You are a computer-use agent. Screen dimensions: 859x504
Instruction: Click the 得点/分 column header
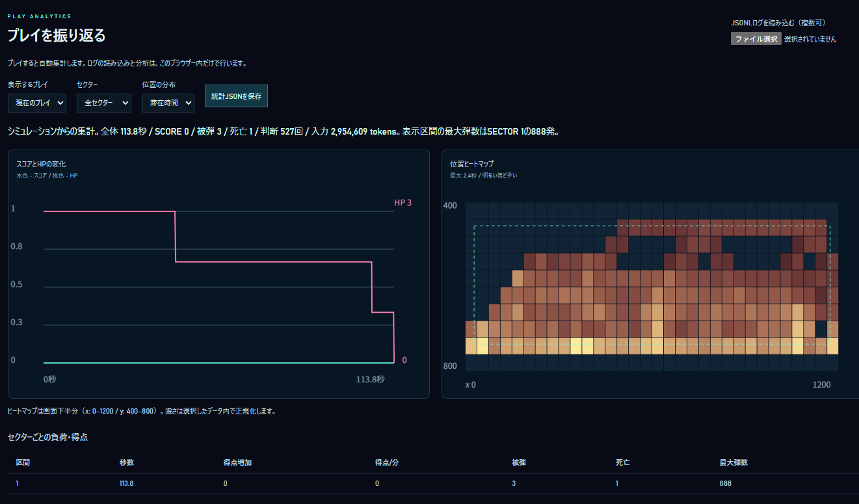pos(387,462)
